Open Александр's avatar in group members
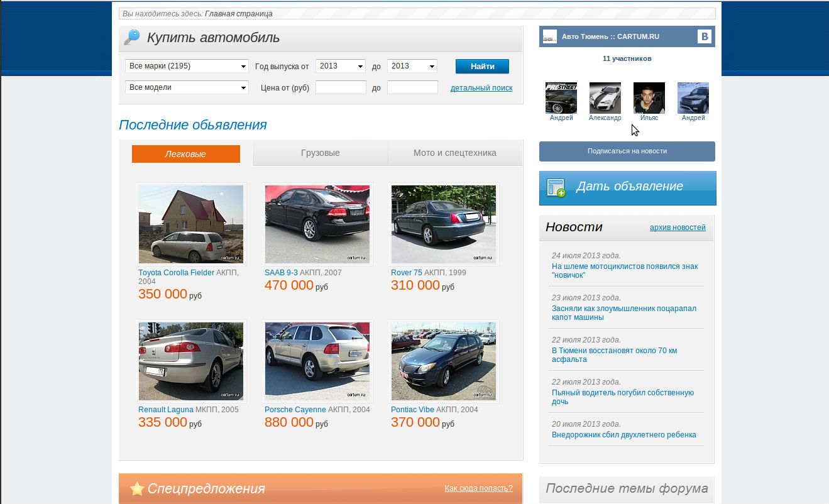Screen dimensions: 829x504 click(x=605, y=98)
